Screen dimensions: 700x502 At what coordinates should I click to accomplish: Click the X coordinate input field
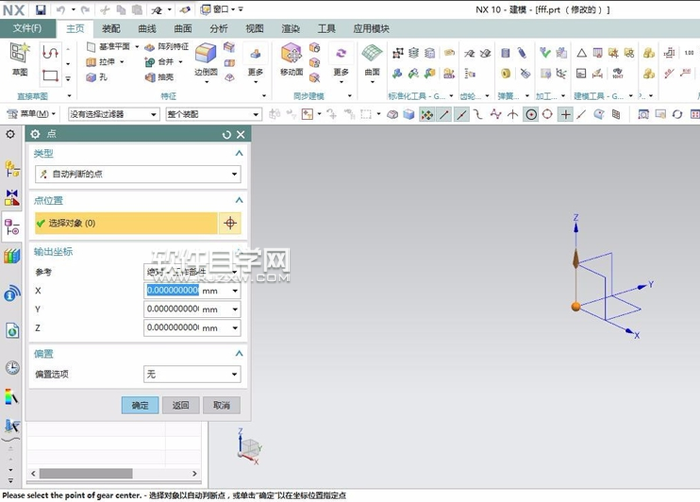point(173,291)
